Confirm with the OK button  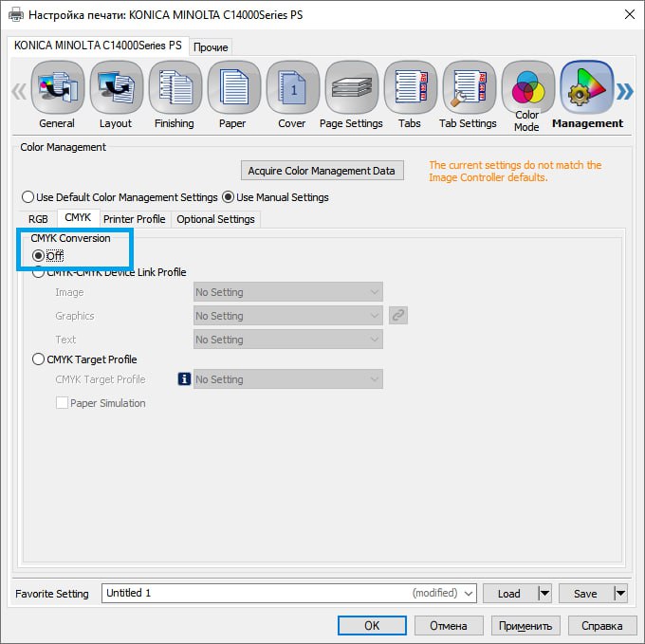click(372, 625)
